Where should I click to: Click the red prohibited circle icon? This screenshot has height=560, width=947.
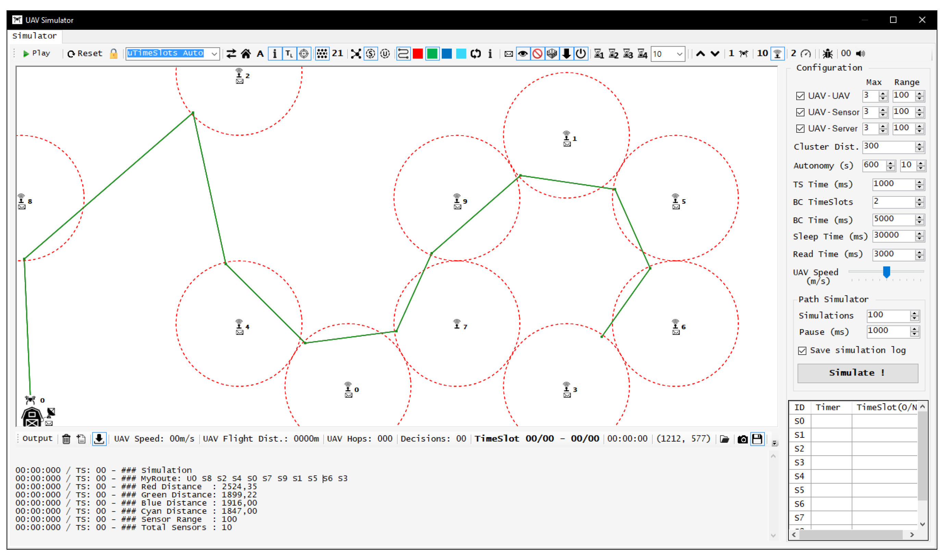(537, 54)
